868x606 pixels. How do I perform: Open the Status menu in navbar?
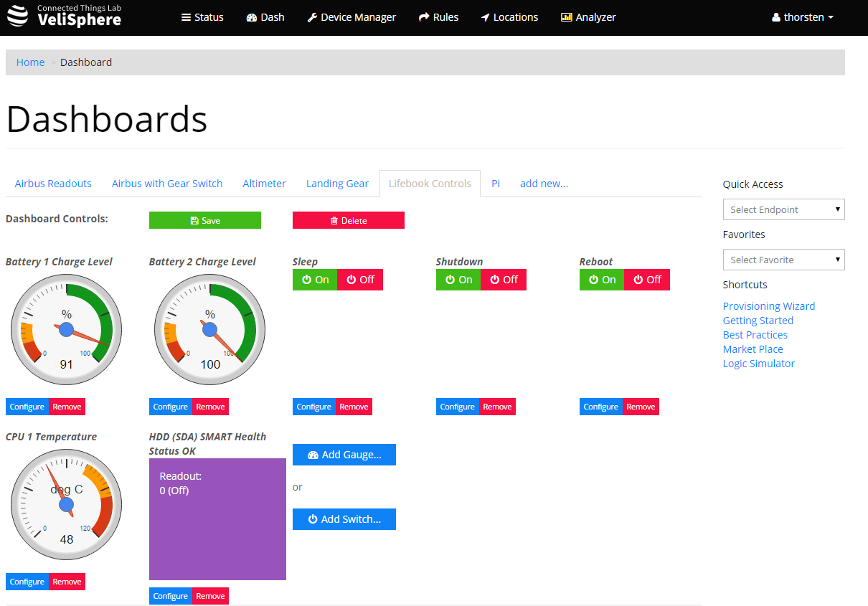click(x=202, y=17)
